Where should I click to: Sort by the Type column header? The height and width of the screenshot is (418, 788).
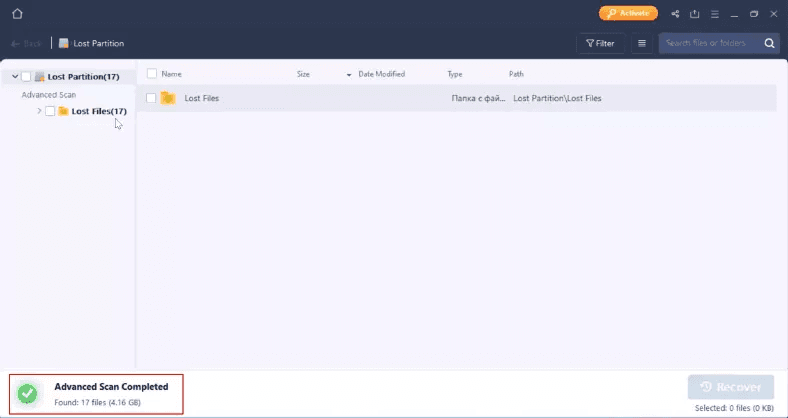coord(455,74)
